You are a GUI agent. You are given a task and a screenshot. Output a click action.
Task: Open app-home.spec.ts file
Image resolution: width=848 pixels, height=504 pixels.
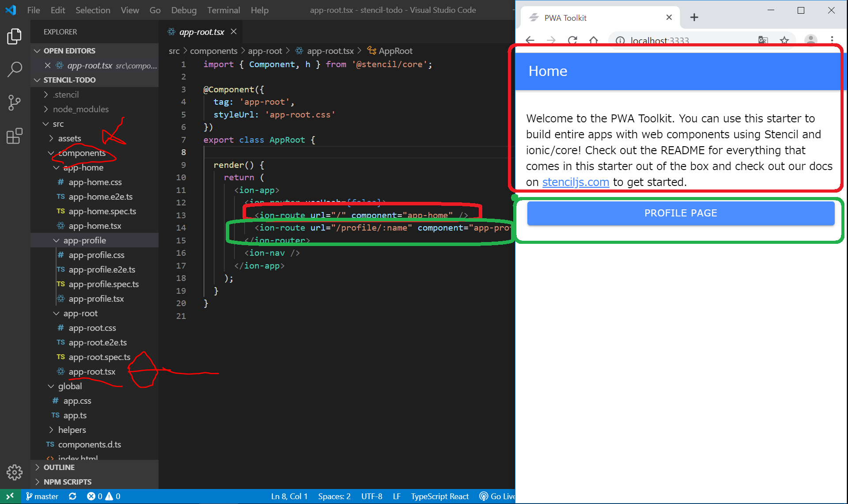point(102,211)
